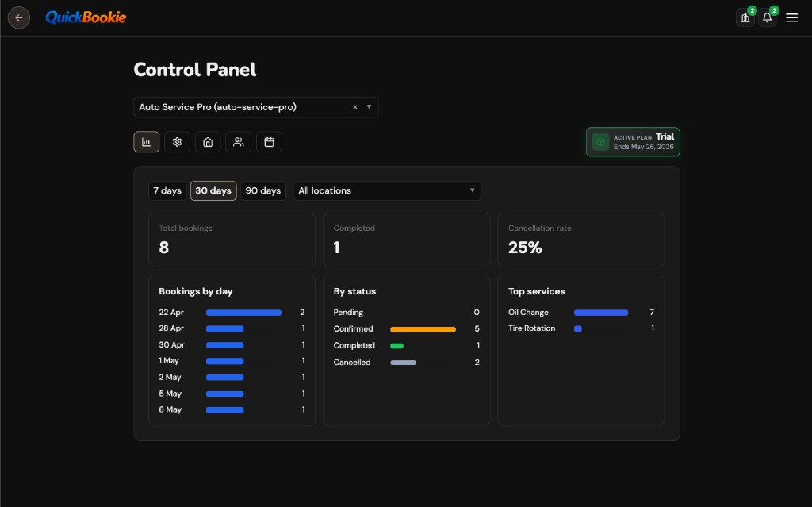This screenshot has height=507, width=812.
Task: Click the Tire Rotation bar dot
Action: [x=578, y=328]
